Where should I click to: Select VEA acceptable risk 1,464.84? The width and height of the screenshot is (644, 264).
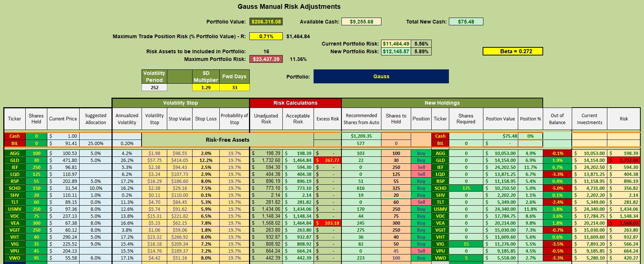298,223
